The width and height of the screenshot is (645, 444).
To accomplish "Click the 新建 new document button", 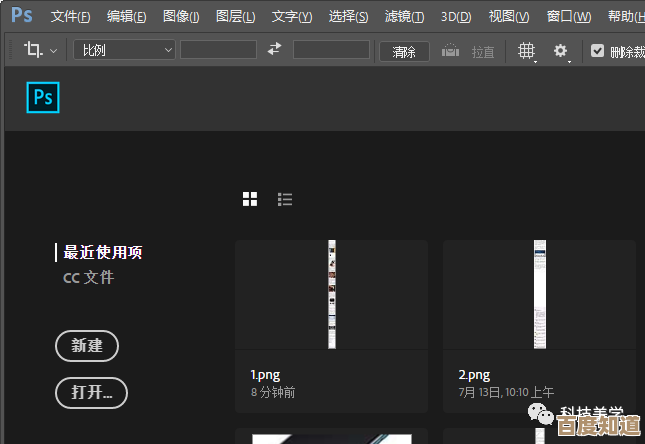I will click(x=87, y=346).
